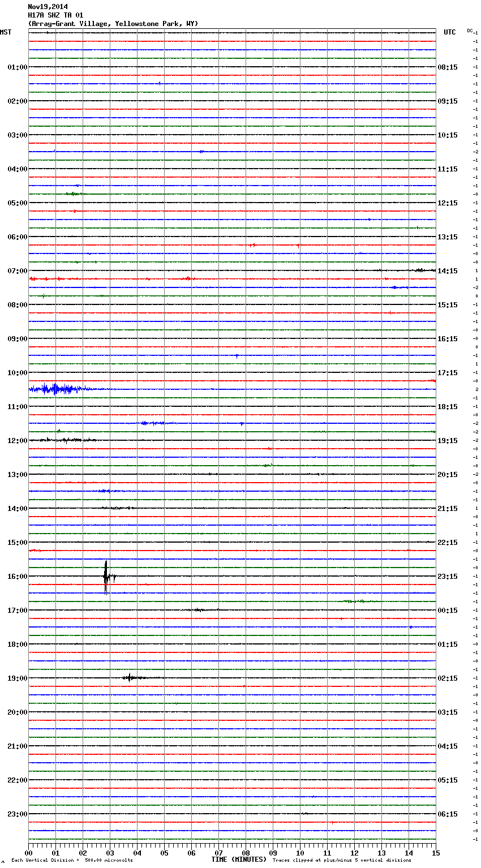Click the 17:15 UTC row label

(x=448, y=373)
